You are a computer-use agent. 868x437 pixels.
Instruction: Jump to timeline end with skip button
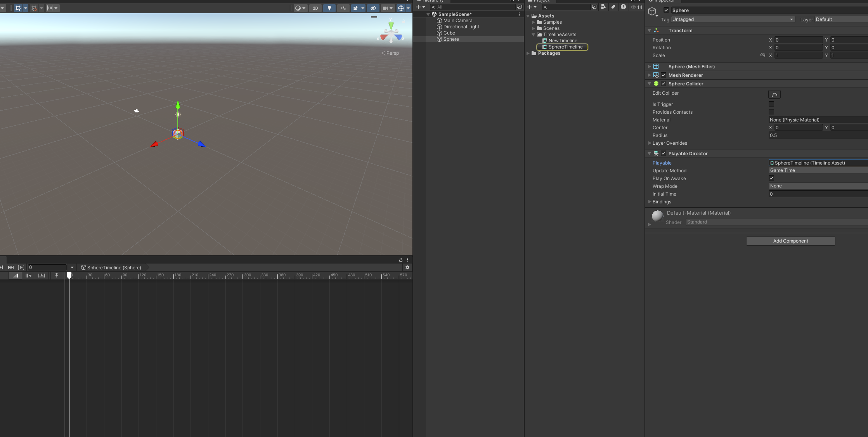[x=11, y=267]
